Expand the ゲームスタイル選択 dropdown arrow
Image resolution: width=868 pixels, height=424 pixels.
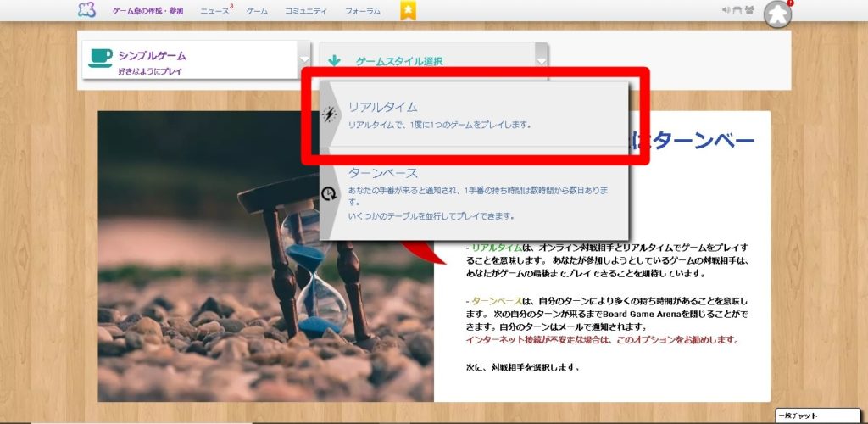tap(541, 59)
